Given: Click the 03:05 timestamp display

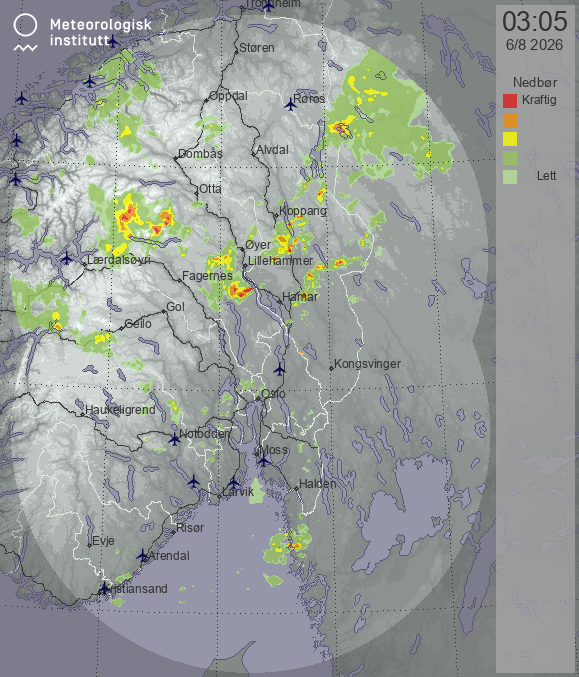Looking at the screenshot, I should pos(535,21).
